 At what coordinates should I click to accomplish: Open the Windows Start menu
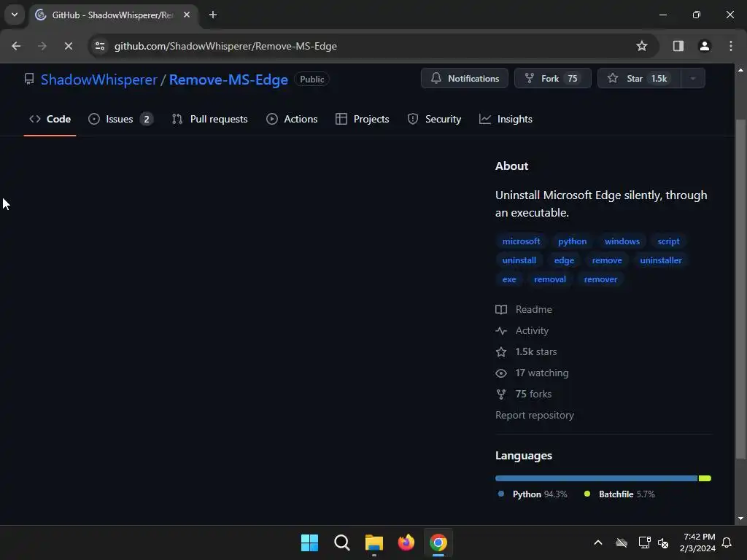point(309,542)
